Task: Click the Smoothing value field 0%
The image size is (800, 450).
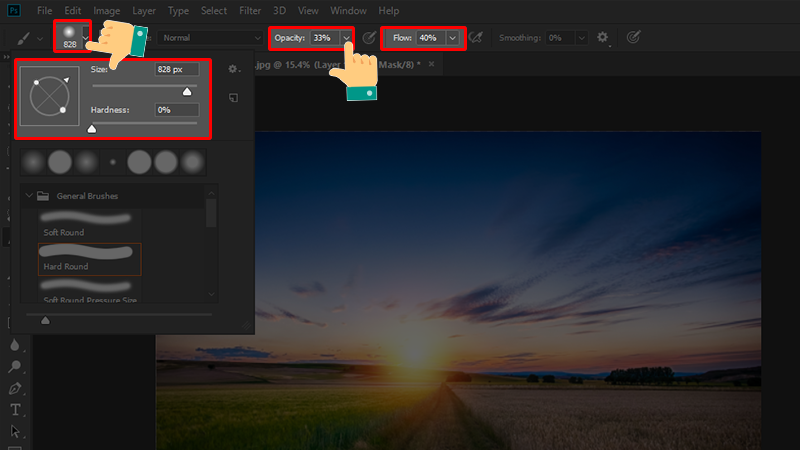Action: click(560, 38)
